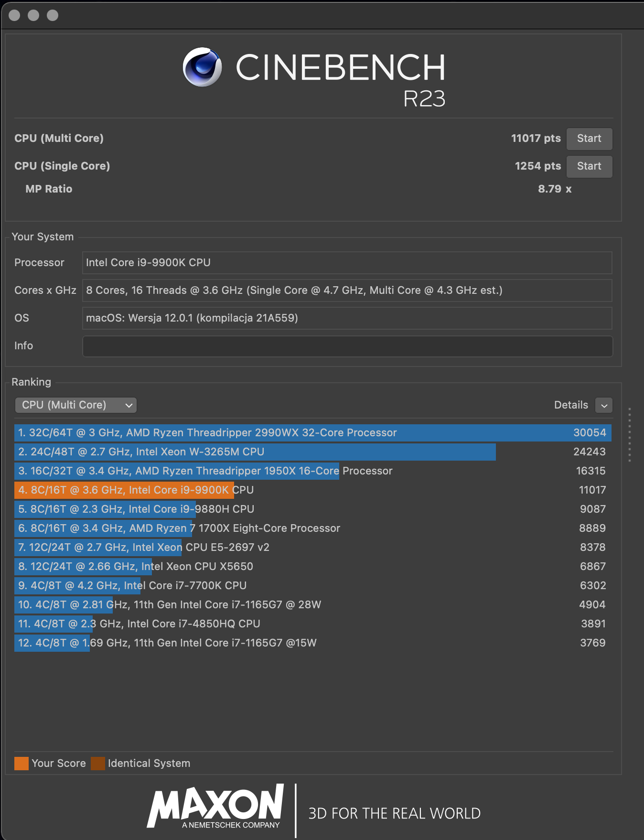Click into the Info text field

click(x=347, y=346)
